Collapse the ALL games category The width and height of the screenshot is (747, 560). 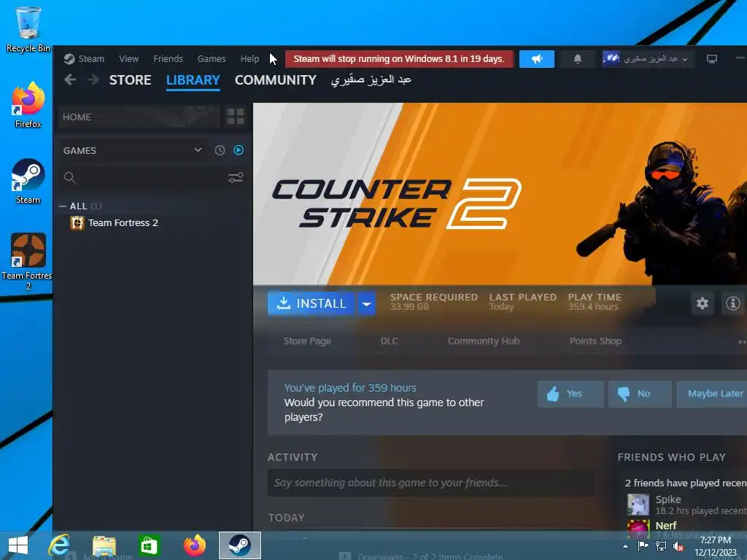[63, 206]
